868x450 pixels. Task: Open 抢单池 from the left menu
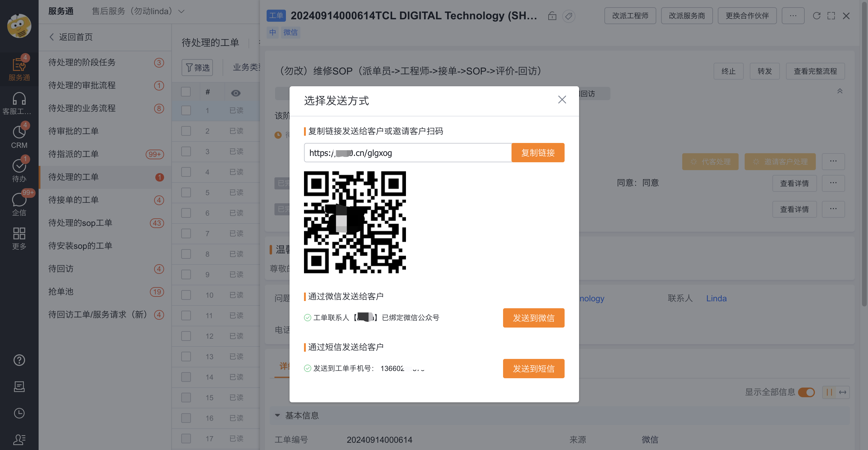[x=61, y=292]
